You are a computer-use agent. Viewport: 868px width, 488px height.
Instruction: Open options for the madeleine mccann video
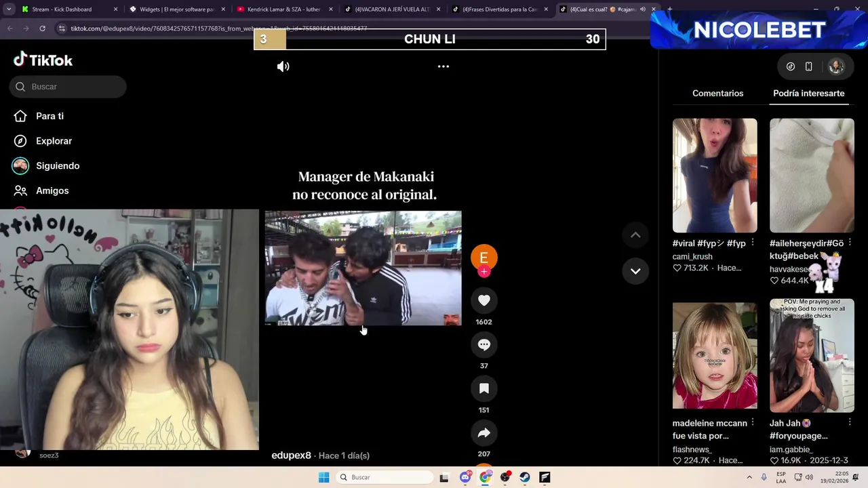point(753,423)
